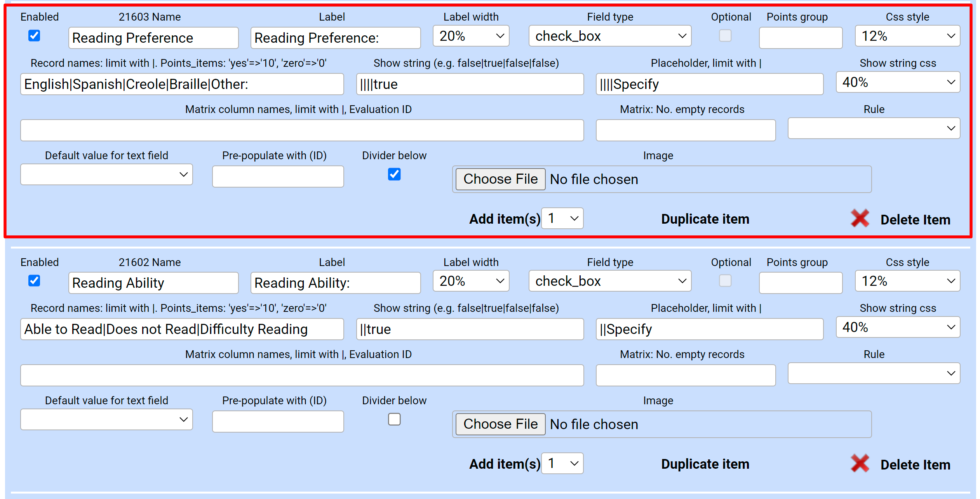The width and height of the screenshot is (980, 499).
Task: Click Points group field for Reading Ability
Action: pos(800,283)
